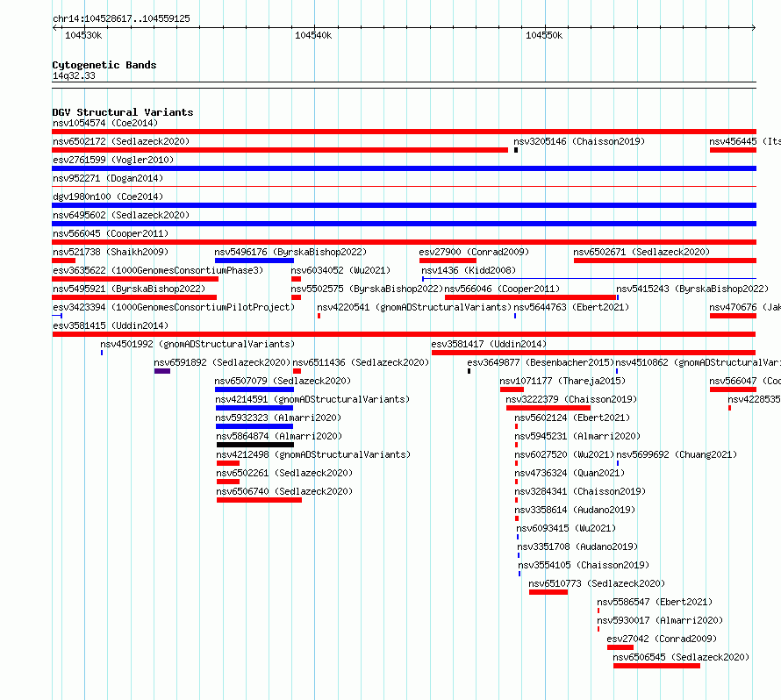Select the Cytogenetic Bands track title

pos(104,65)
